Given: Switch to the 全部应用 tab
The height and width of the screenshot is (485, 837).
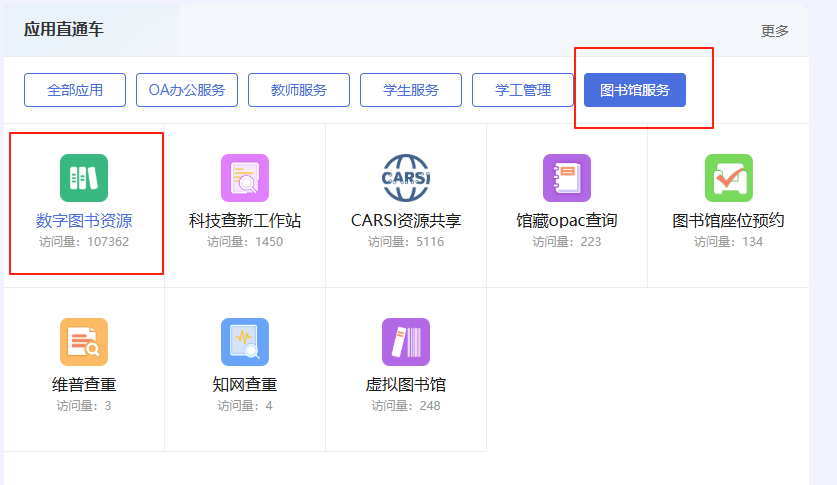Looking at the screenshot, I should pyautogui.click(x=75, y=90).
